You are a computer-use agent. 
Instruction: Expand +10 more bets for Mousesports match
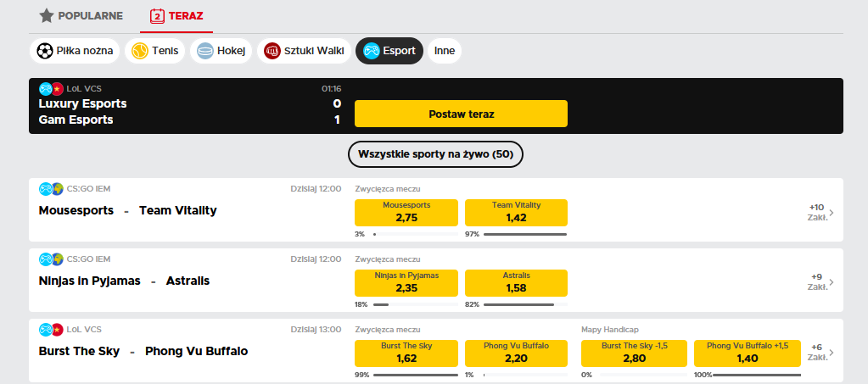pyautogui.click(x=820, y=212)
